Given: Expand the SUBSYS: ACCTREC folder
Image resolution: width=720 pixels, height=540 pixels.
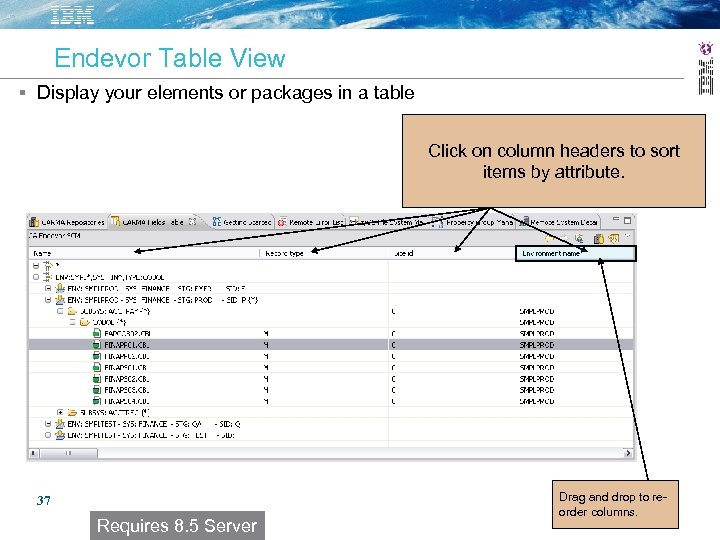Looking at the screenshot, I should [x=60, y=412].
